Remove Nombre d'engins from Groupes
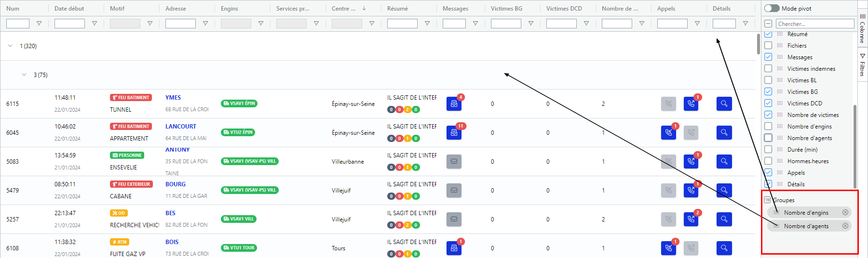This screenshot has height=258, width=868. (845, 213)
